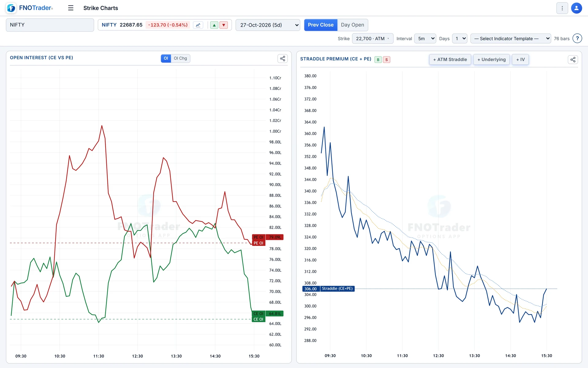Click the FNOTrader logo

pyautogui.click(x=30, y=8)
